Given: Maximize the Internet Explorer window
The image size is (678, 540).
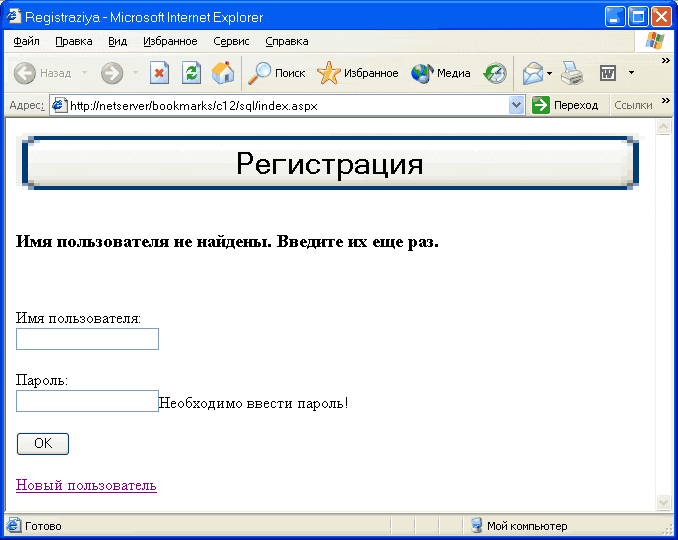Looking at the screenshot, I should pos(638,17).
